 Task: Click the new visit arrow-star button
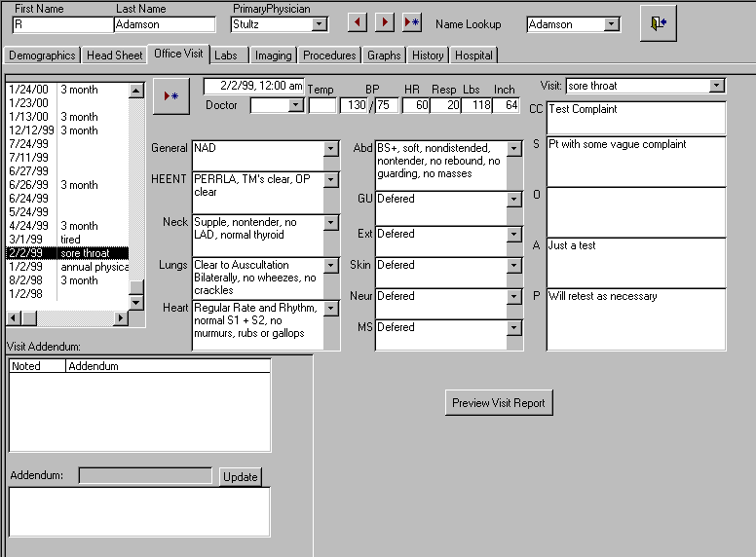(171, 95)
